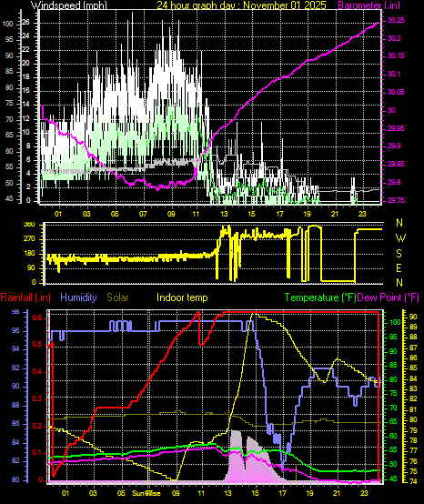Click the 30.25 barometer scale value
The height and width of the screenshot is (504, 424).
[x=396, y=21]
